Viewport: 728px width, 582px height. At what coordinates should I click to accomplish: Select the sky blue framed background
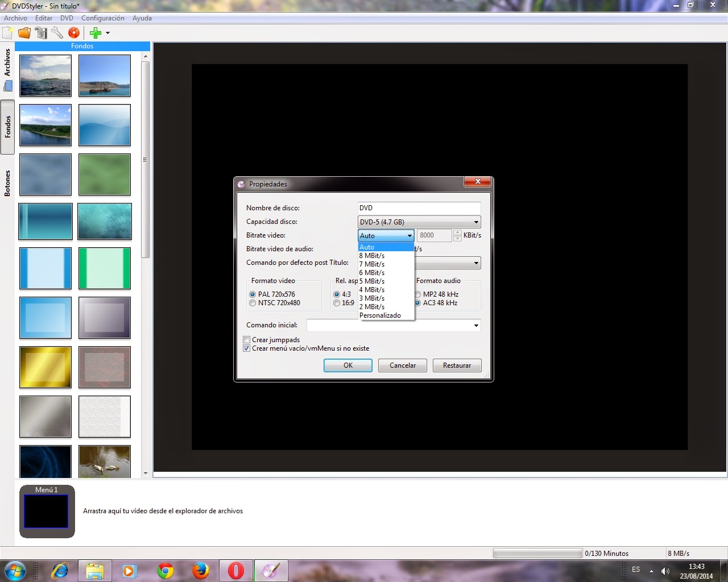coord(45,318)
